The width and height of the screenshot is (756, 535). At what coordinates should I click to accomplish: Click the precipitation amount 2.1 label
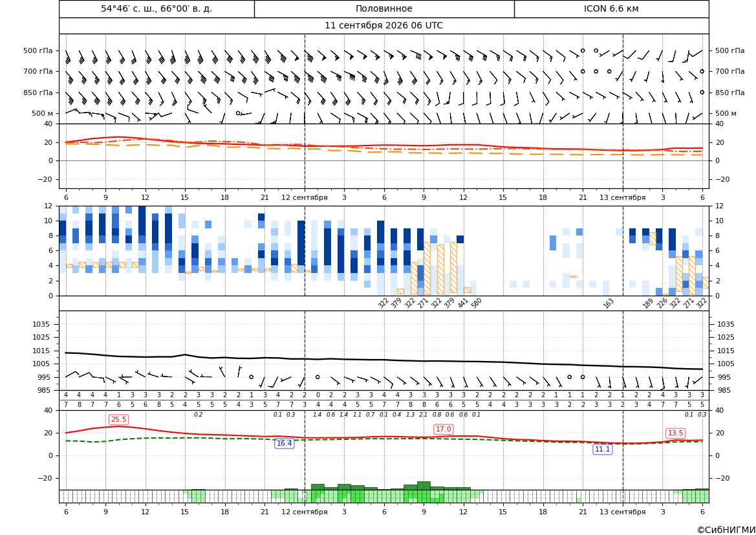(x=424, y=415)
